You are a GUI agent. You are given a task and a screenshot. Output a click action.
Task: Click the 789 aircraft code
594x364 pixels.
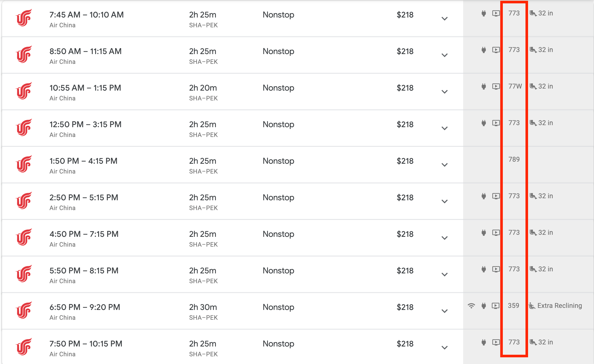[514, 159]
